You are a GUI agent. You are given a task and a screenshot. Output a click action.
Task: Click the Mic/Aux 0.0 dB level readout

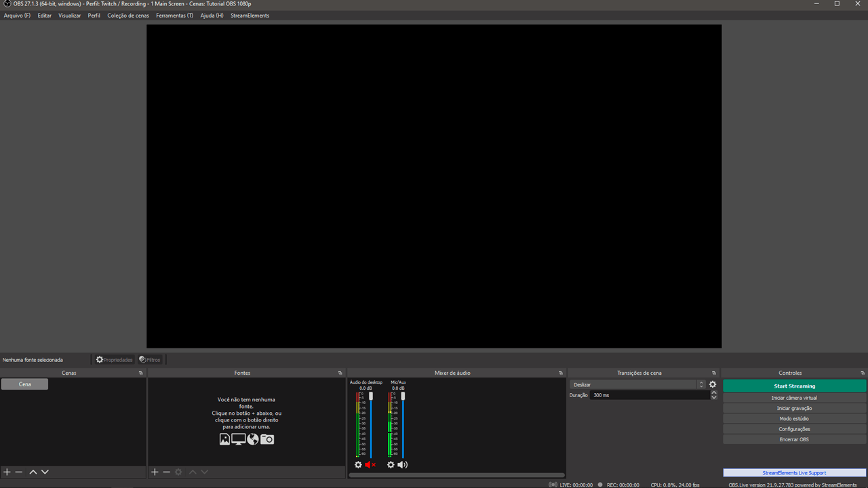tap(398, 388)
